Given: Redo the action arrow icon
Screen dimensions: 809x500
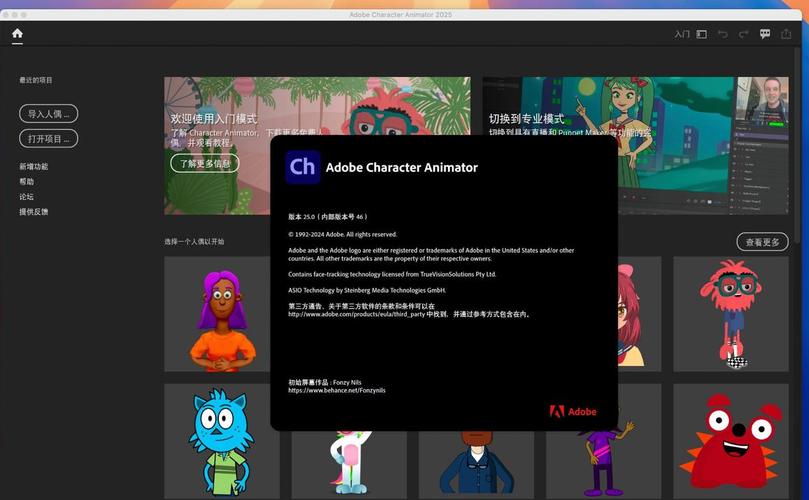Looking at the screenshot, I should [743, 34].
